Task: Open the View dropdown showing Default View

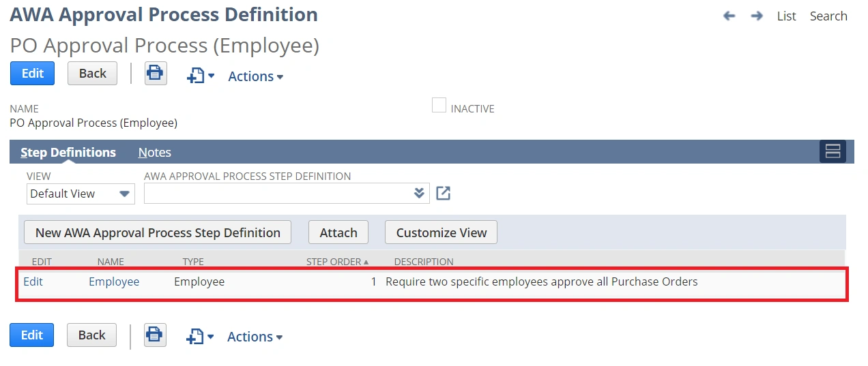Action: point(81,194)
